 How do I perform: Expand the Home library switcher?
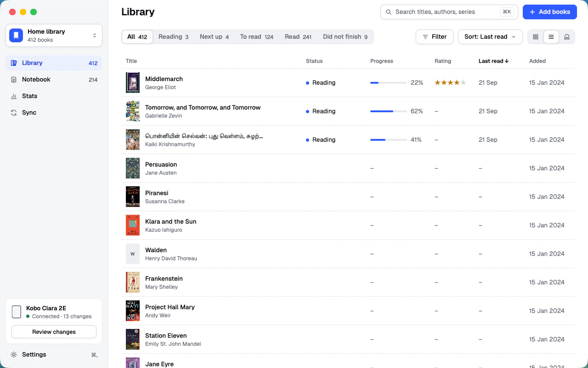54,35
